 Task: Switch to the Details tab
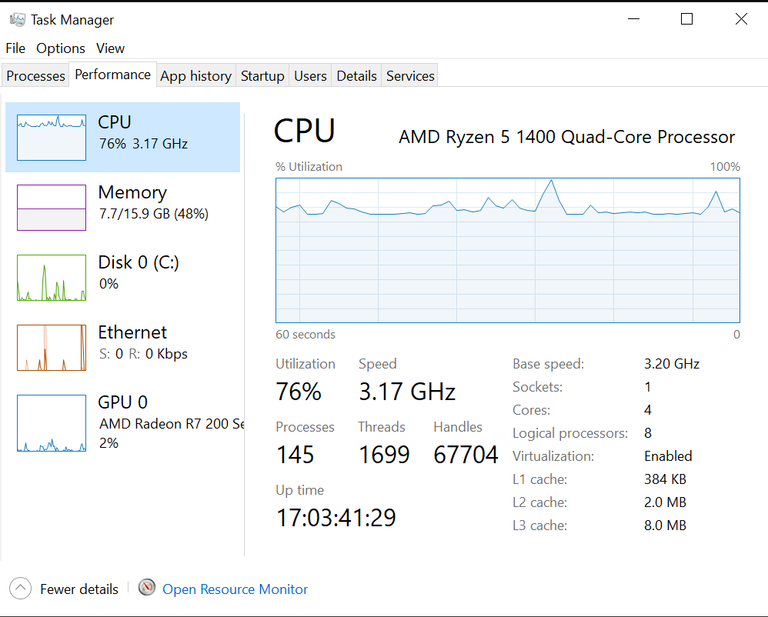(356, 76)
